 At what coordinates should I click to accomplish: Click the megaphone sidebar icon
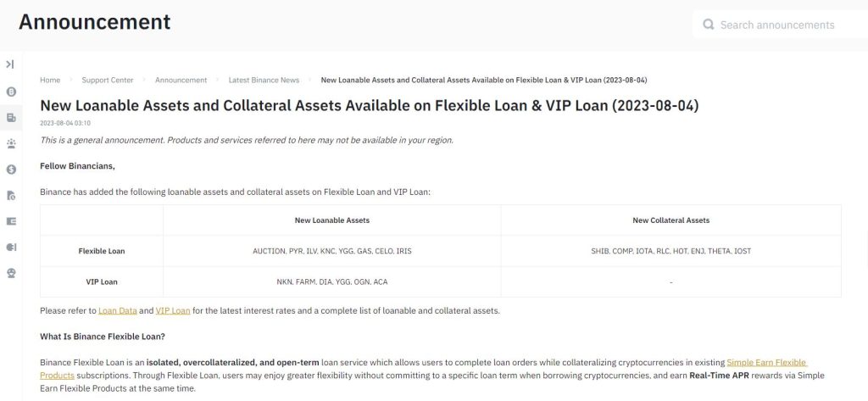11,247
